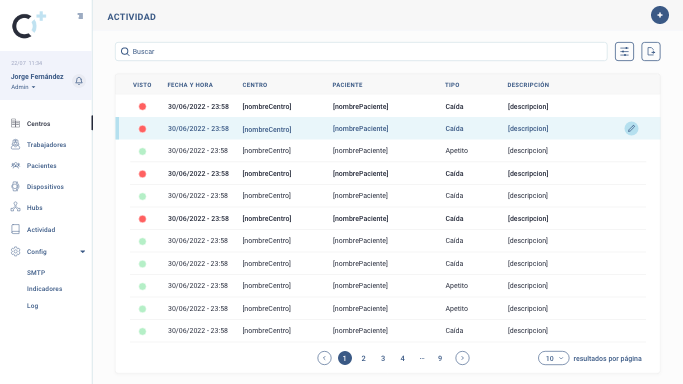
Task: Open Centros section
Action: click(38, 124)
